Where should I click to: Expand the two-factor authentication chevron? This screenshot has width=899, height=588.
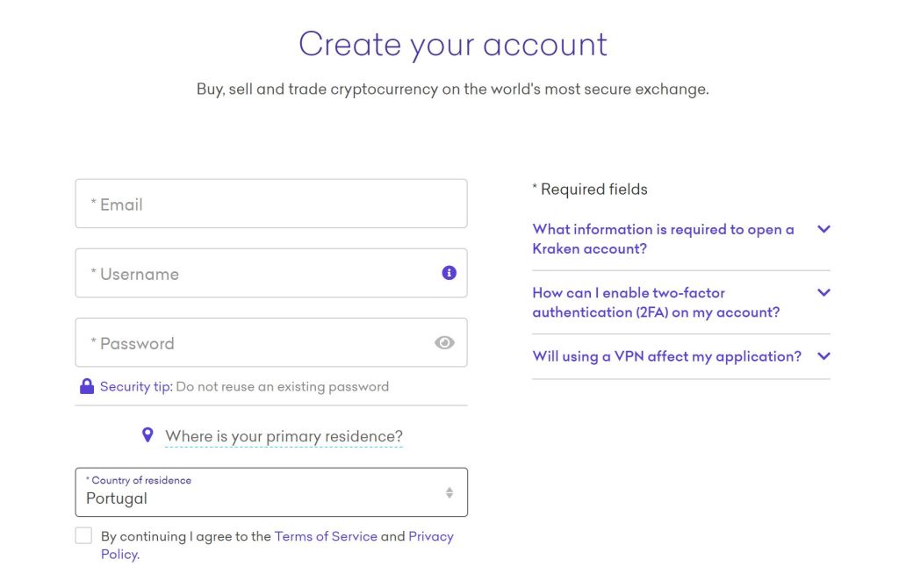[823, 292]
